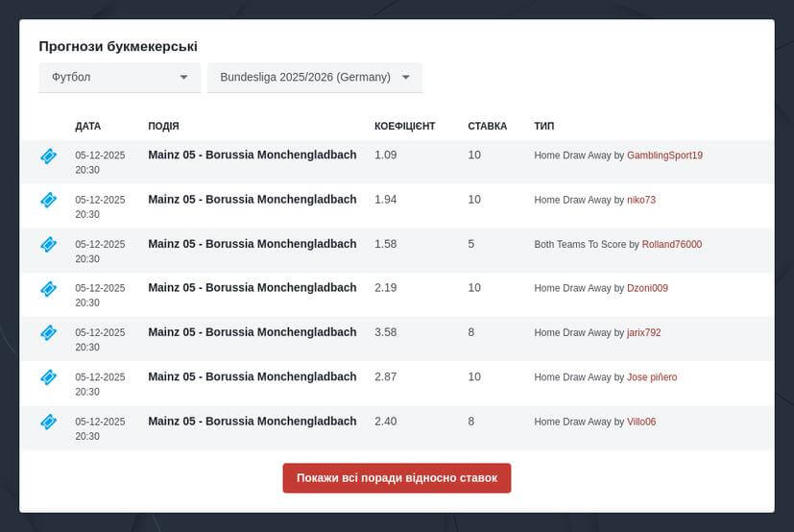Go to Jose piñero's profile
The height and width of the screenshot is (532, 794).
(x=652, y=377)
